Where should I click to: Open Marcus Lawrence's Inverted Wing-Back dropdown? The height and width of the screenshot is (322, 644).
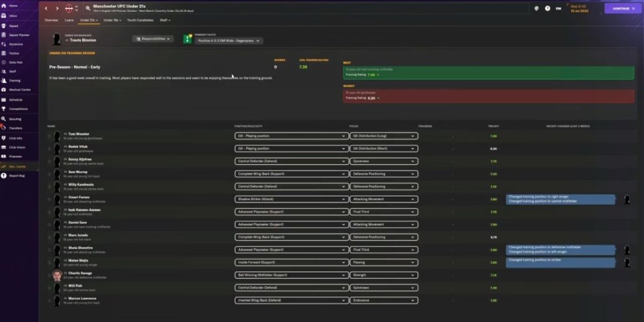pos(291,301)
